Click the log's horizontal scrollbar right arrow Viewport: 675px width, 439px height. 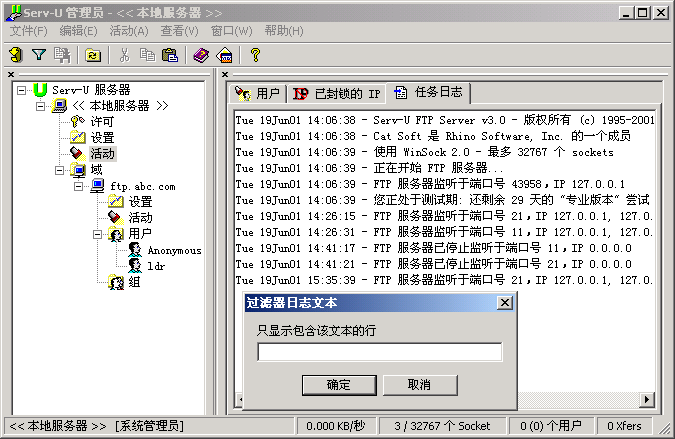647,399
